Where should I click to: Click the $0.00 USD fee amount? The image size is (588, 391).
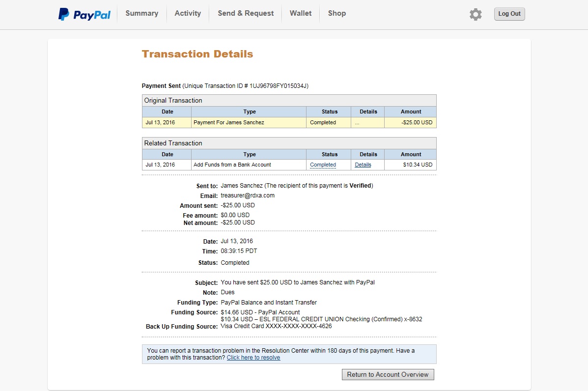[235, 215]
